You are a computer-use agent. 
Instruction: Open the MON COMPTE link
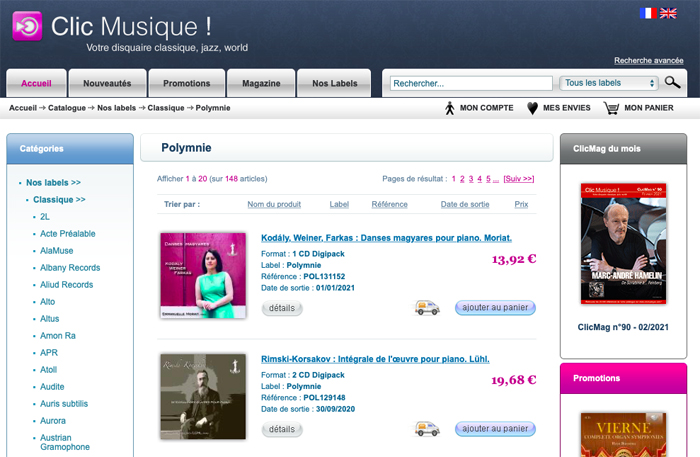pyautogui.click(x=487, y=108)
